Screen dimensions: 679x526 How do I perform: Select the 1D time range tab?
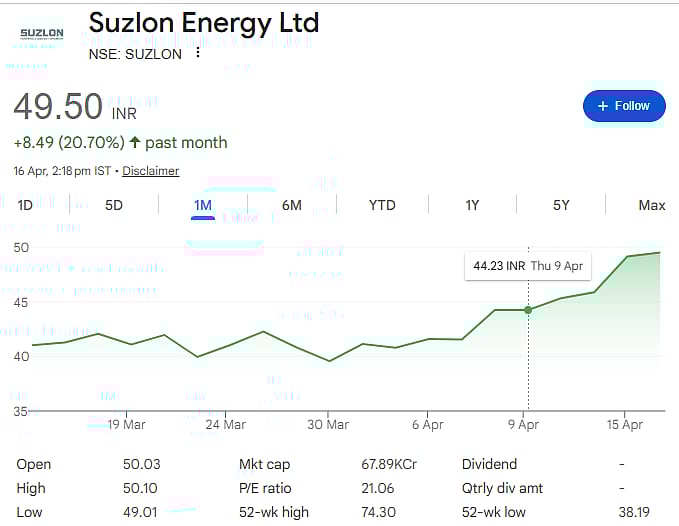tap(25, 205)
